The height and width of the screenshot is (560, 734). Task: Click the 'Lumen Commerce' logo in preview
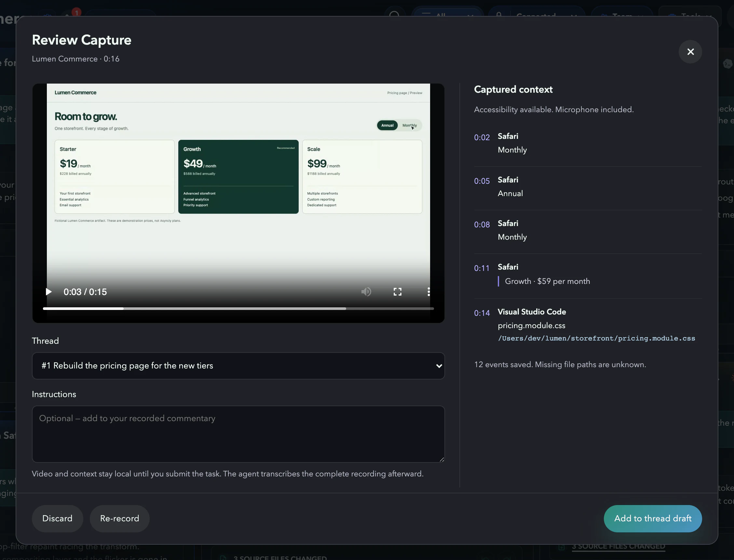point(75,93)
